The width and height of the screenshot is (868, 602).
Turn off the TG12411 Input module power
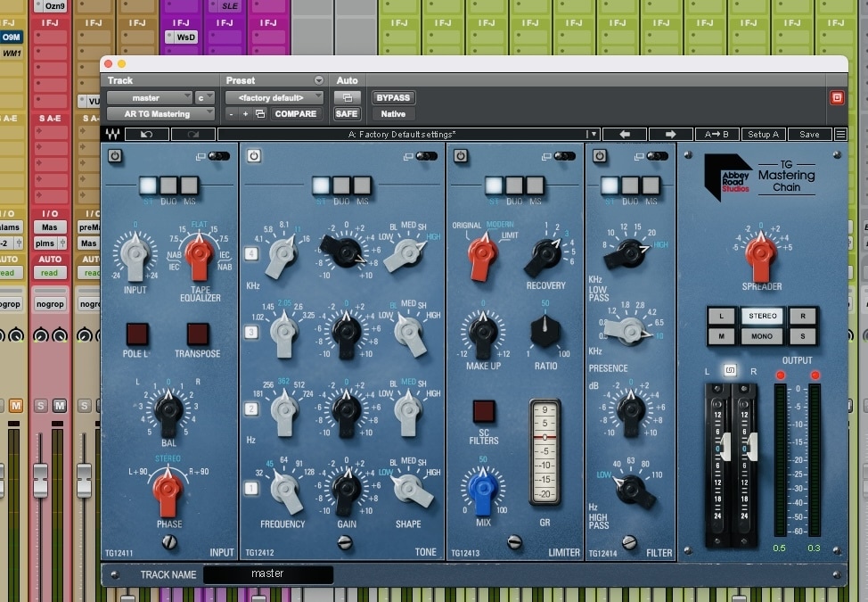[115, 155]
